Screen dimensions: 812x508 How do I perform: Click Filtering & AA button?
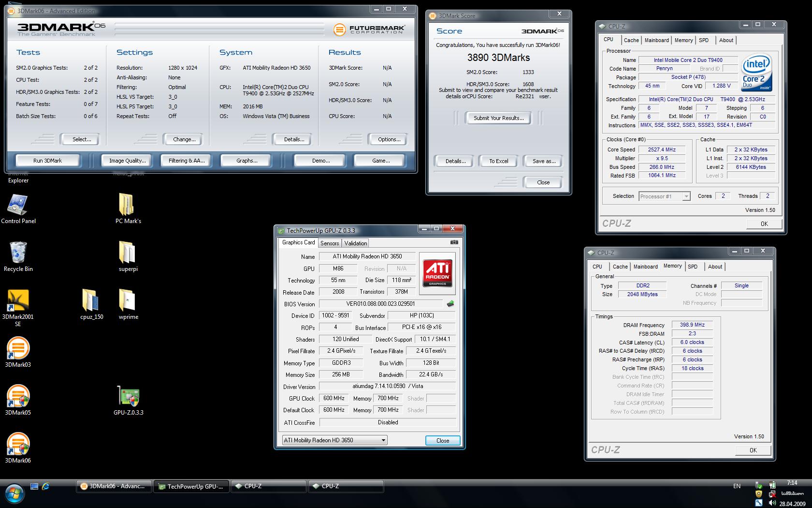click(x=187, y=161)
